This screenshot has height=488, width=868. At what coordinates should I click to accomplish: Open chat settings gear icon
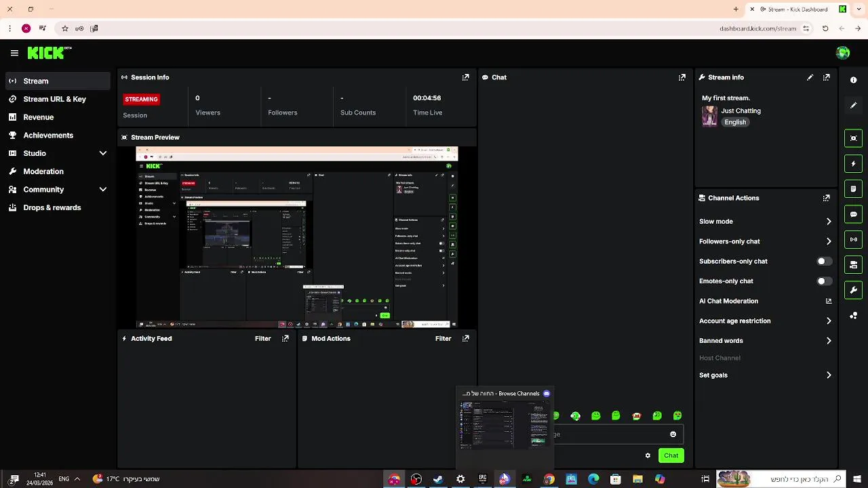(x=648, y=455)
